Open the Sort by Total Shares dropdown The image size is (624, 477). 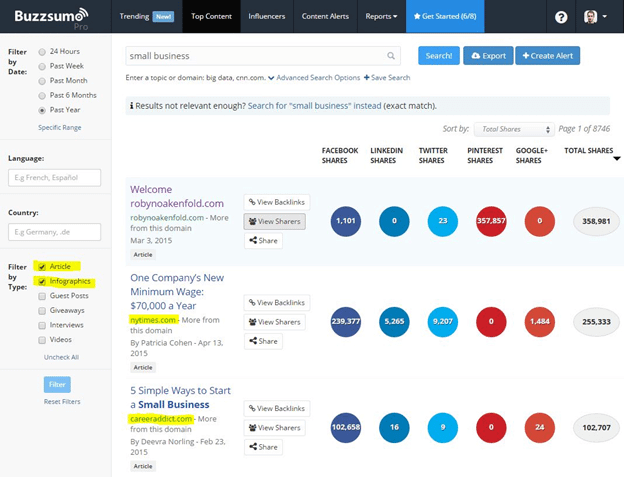point(514,129)
